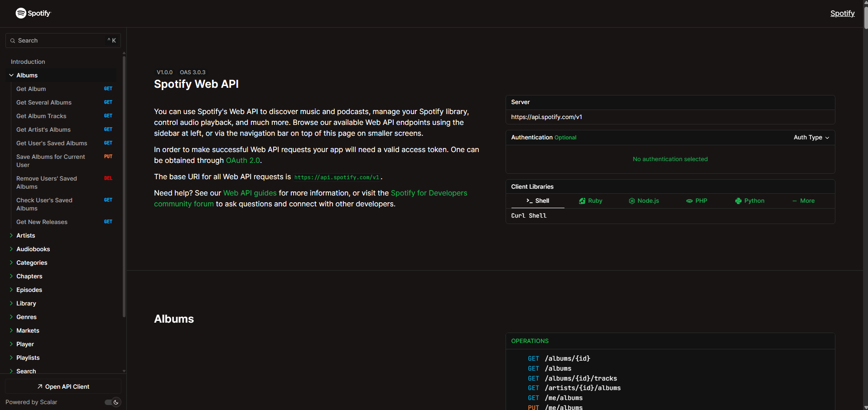
Task: Toggle dark mode switch near Powered by Scalar
Action: [x=112, y=402]
